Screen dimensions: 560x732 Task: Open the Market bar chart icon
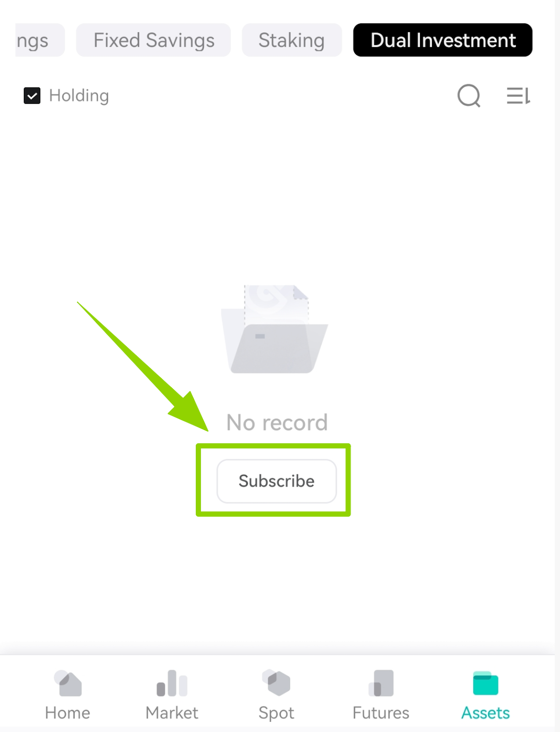point(172,683)
